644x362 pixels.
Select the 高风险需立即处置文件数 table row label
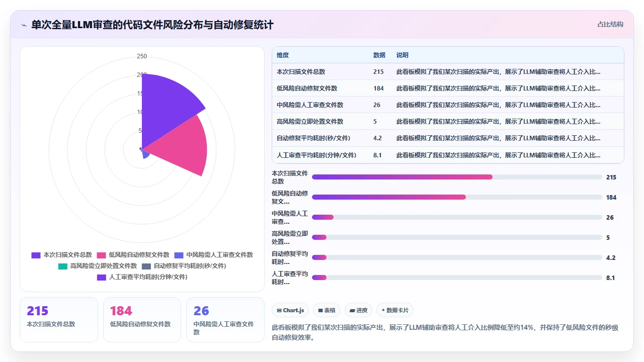pos(310,122)
